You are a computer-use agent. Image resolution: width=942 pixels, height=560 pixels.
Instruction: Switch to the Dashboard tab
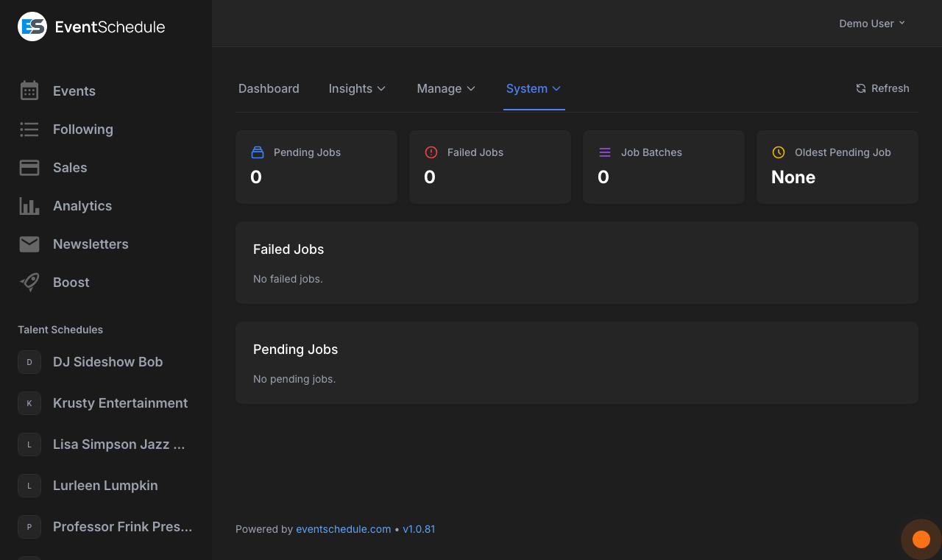point(269,88)
